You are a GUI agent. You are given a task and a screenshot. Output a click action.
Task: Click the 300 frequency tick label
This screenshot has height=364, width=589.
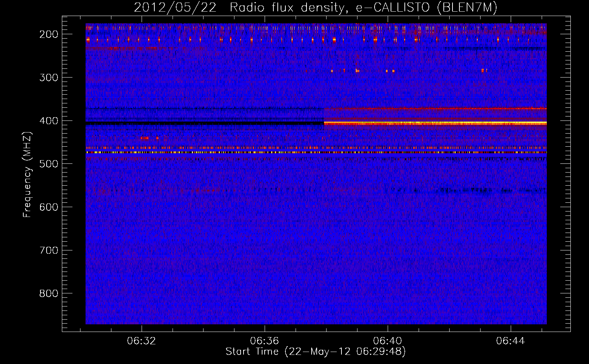pyautogui.click(x=48, y=77)
